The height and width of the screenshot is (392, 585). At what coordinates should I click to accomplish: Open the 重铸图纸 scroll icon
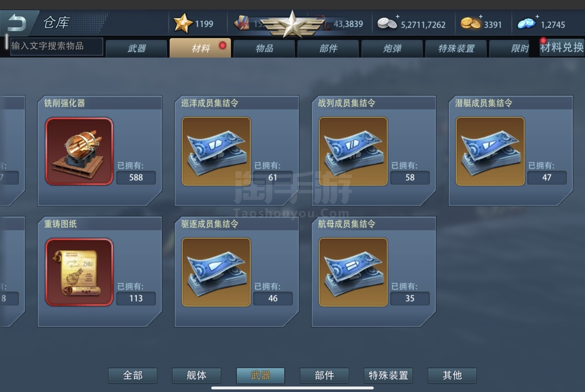[79, 272]
